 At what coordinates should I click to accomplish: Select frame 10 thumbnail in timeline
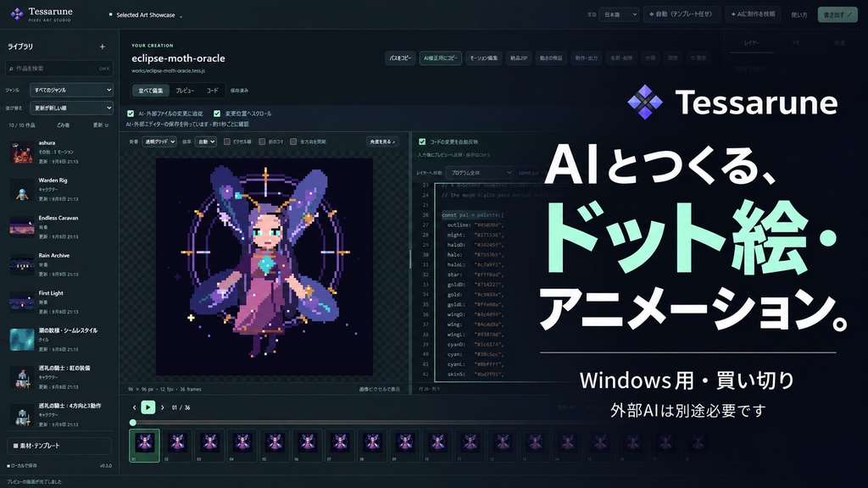coord(438,446)
